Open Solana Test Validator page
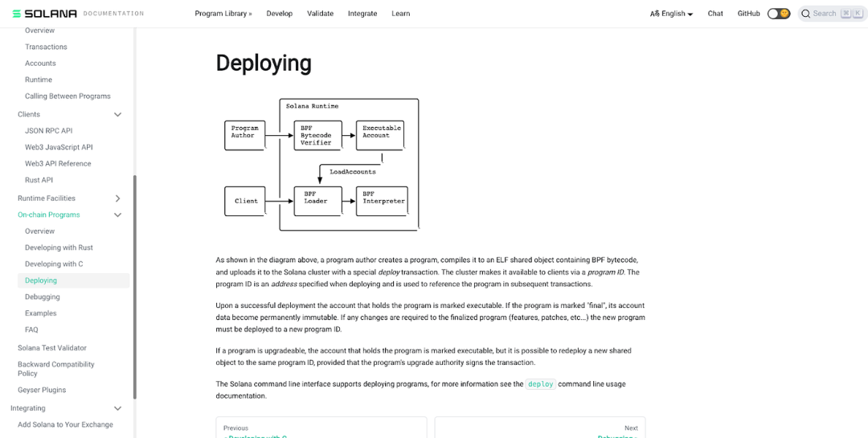The image size is (868, 438). tap(52, 348)
